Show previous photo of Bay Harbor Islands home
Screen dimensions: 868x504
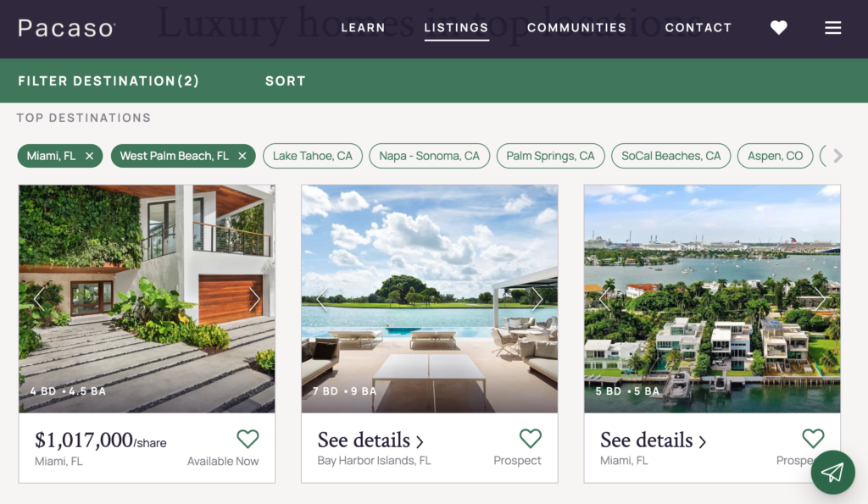click(x=321, y=299)
